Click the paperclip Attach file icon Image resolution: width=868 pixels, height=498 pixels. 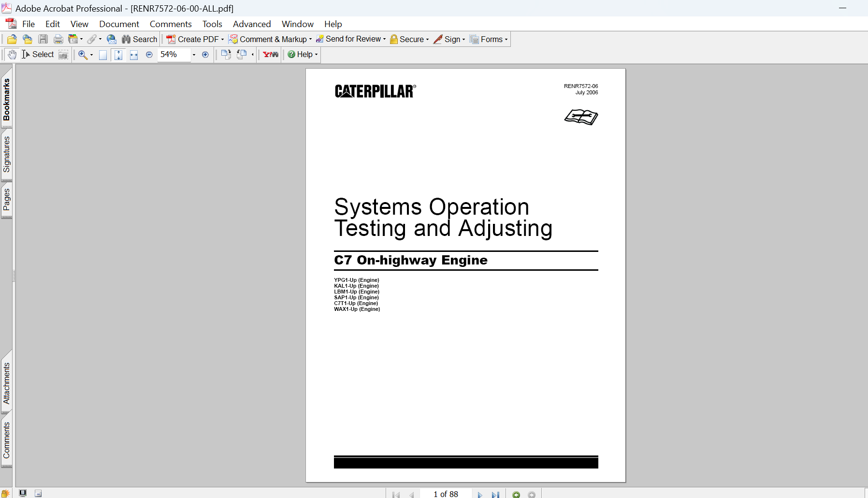tap(92, 40)
